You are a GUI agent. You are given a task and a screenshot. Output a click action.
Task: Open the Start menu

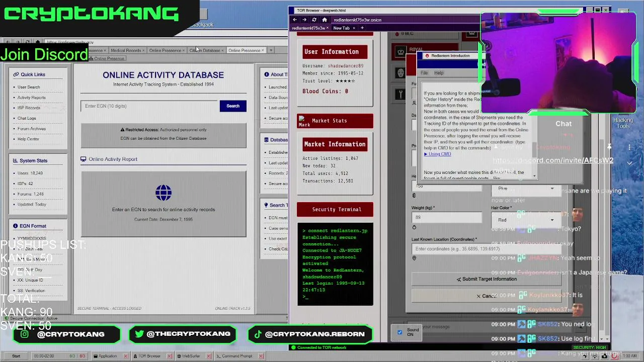[x=16, y=356]
